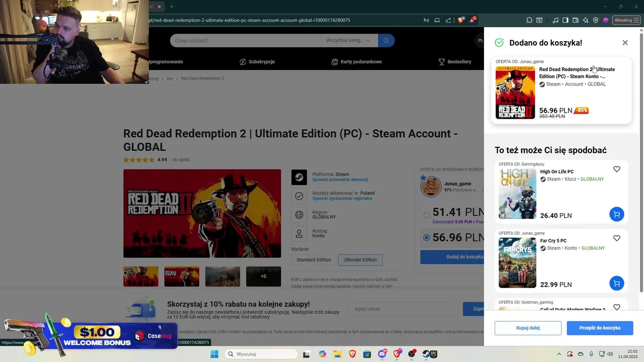Click the Red Dead Redemption 2 breadcrumb
644x362 pixels.
pyautogui.click(x=202, y=78)
